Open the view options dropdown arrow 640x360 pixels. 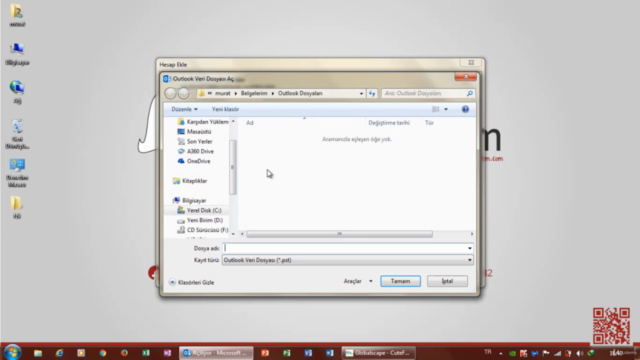point(446,109)
